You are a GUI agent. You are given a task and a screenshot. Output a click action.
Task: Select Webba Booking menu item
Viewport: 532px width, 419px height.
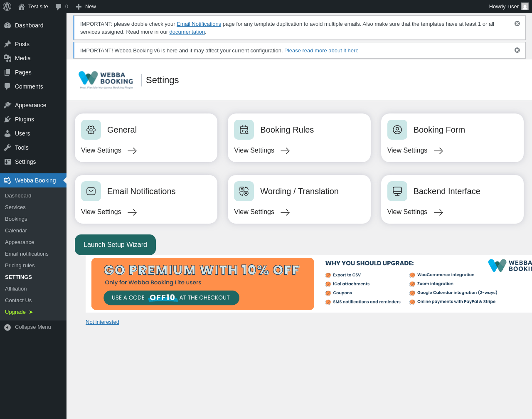(x=33, y=180)
